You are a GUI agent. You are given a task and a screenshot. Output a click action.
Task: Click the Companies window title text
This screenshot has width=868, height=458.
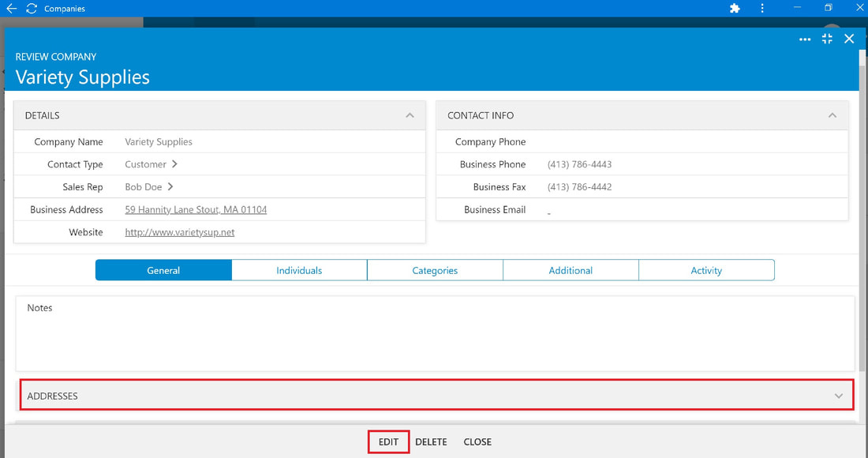coord(65,9)
